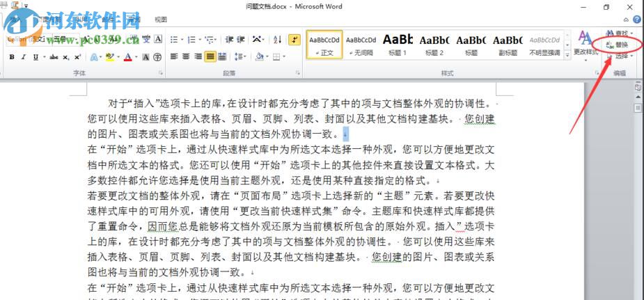Click the Change Styles (更改样式) button
Viewport: 644px width, 300px height.
pyautogui.click(x=586, y=45)
